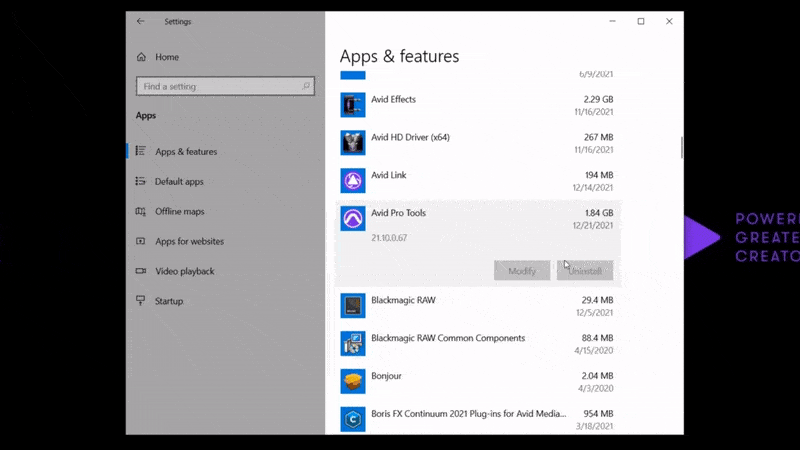The height and width of the screenshot is (450, 800).
Task: Click the Apps for websites icon
Action: [140, 241]
